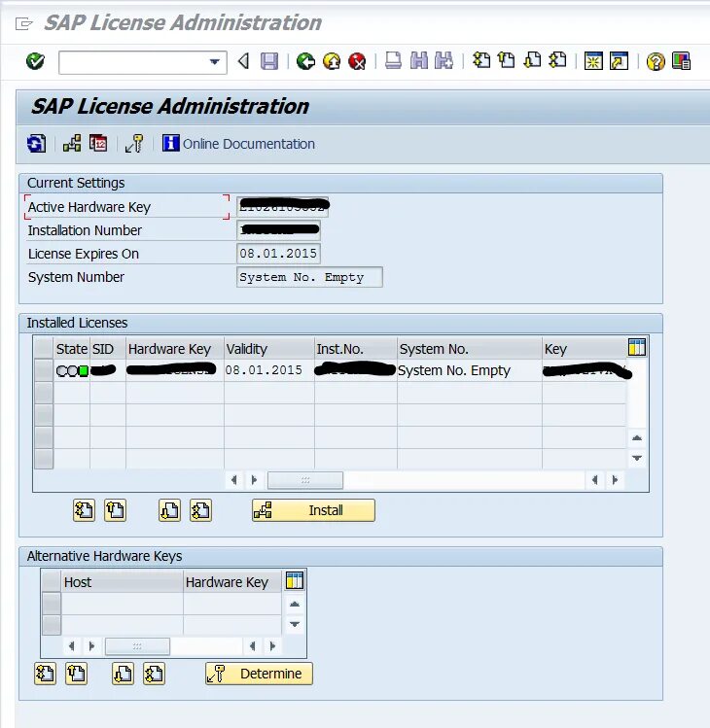Click the System Number field
The image size is (710, 728).
click(309, 277)
